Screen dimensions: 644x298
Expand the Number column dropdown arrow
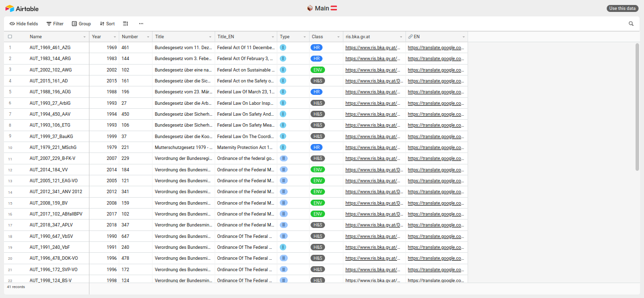click(x=148, y=37)
